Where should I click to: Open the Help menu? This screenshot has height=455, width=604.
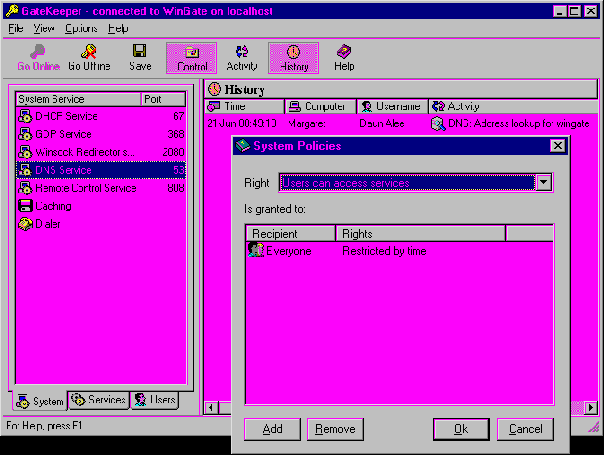pyautogui.click(x=117, y=29)
